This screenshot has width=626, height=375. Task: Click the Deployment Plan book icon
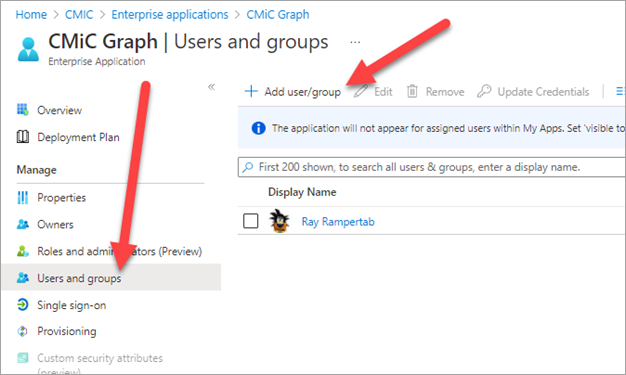(x=23, y=137)
